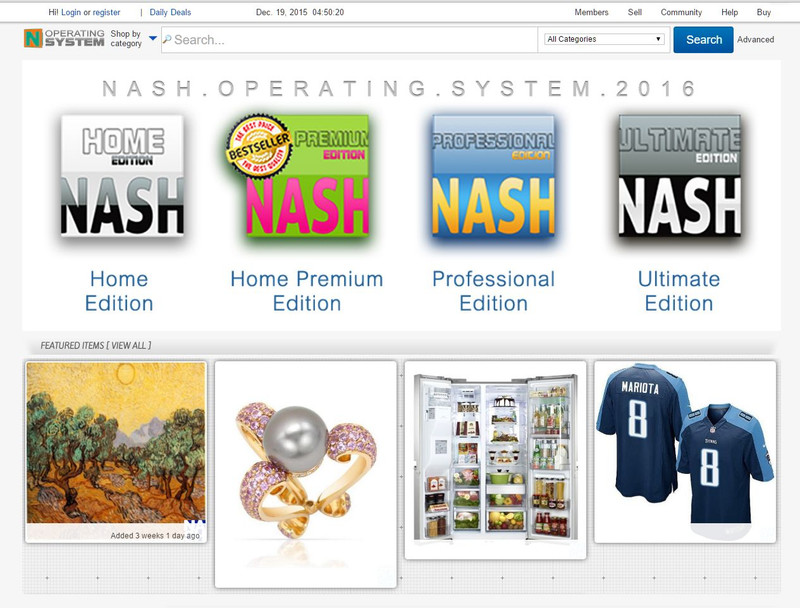
Task: Open the pearl ring item
Action: tap(306, 474)
